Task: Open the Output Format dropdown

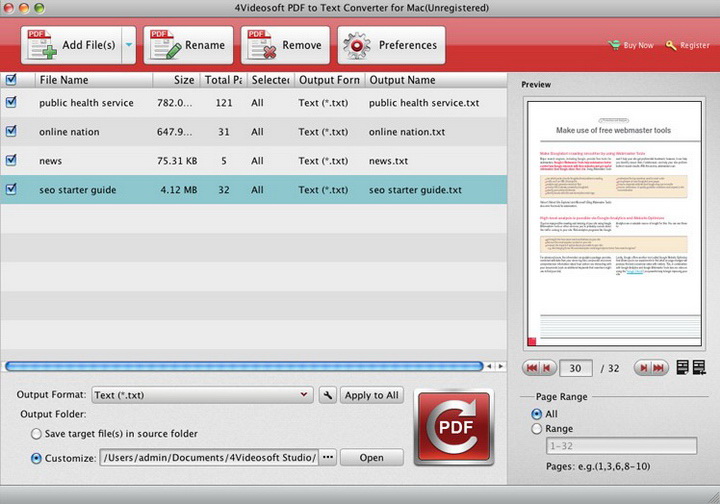Action: point(202,395)
